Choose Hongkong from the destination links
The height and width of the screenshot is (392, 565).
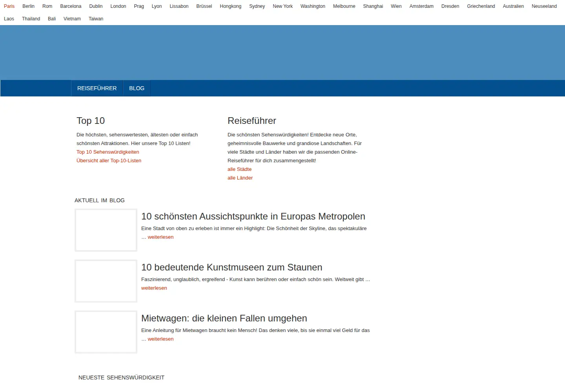pyautogui.click(x=230, y=6)
